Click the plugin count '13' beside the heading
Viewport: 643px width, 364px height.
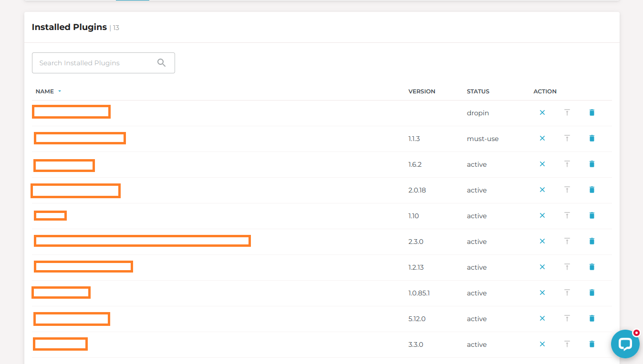pyautogui.click(x=116, y=28)
